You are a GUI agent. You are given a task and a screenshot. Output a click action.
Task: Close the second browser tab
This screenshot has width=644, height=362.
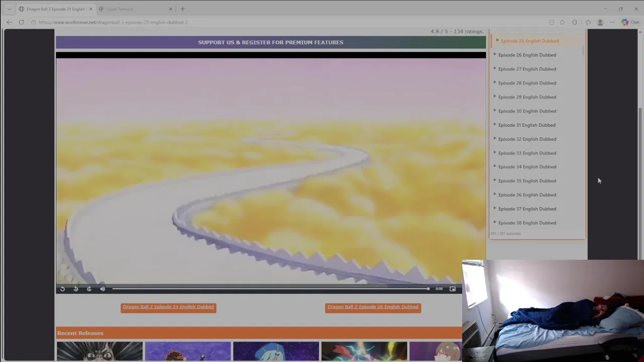click(171, 9)
